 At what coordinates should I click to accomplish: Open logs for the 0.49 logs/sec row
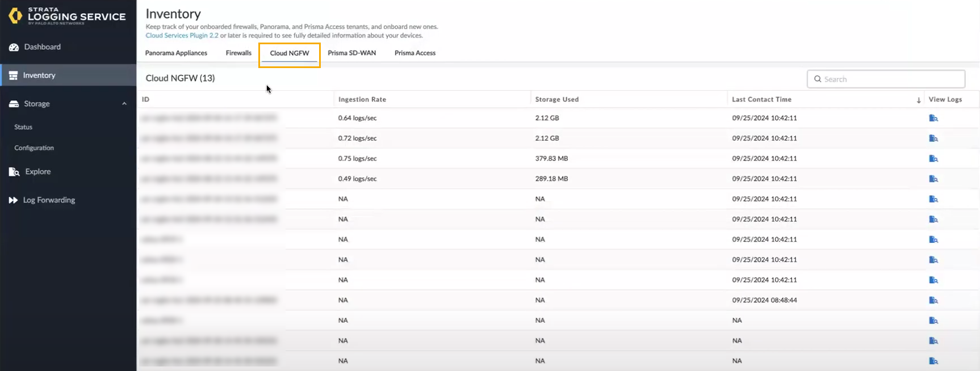pyautogui.click(x=933, y=179)
